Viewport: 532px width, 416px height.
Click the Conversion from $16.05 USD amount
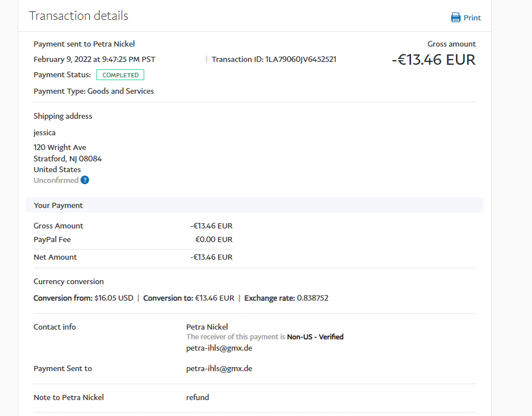(x=114, y=298)
